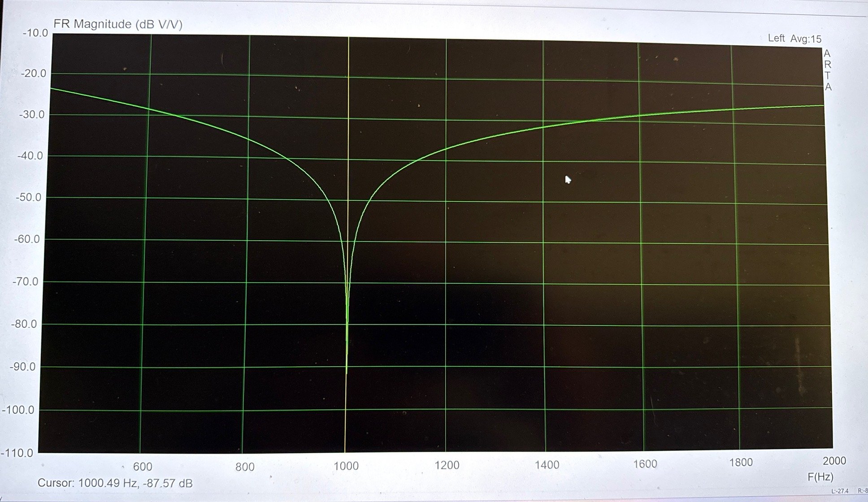Click the -20.0 y-axis value

click(x=34, y=73)
